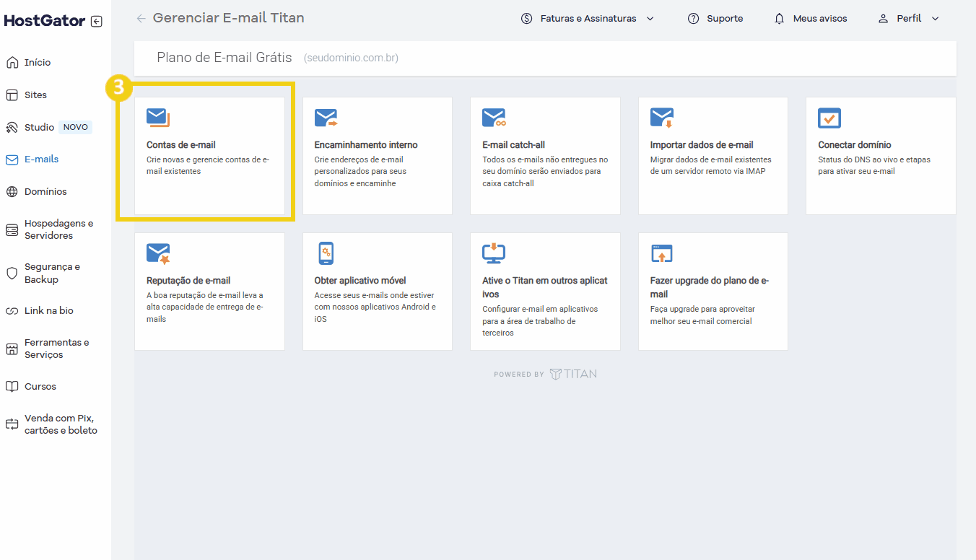Click the Encaminhamento interno title

(x=366, y=145)
